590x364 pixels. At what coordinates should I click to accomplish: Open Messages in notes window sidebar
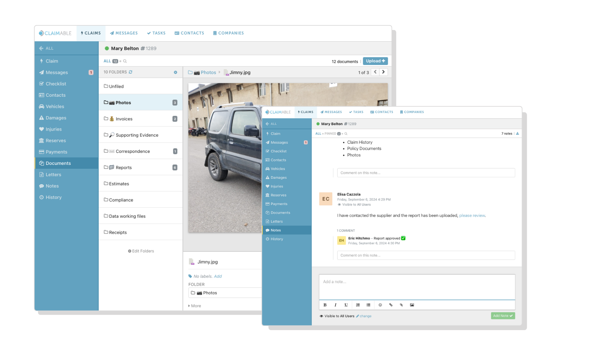pos(287,142)
